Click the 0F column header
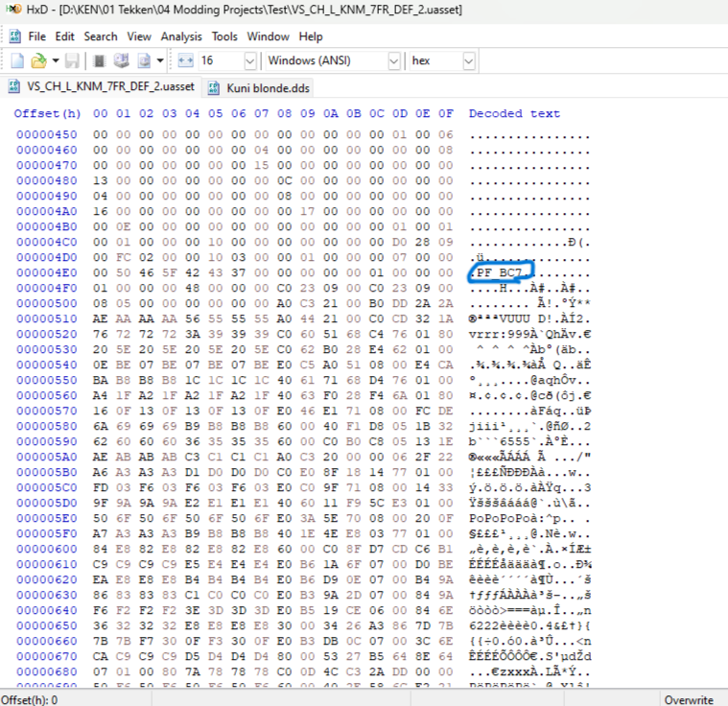 [x=446, y=114]
